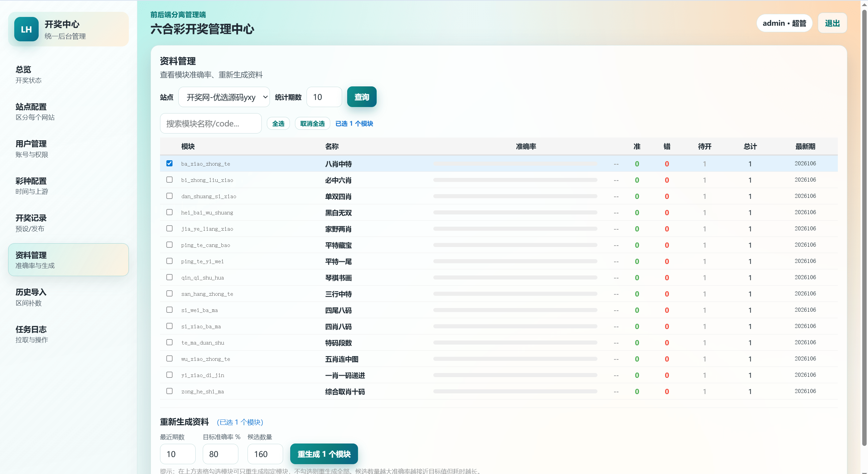Click the 待开 column header

[705, 146]
